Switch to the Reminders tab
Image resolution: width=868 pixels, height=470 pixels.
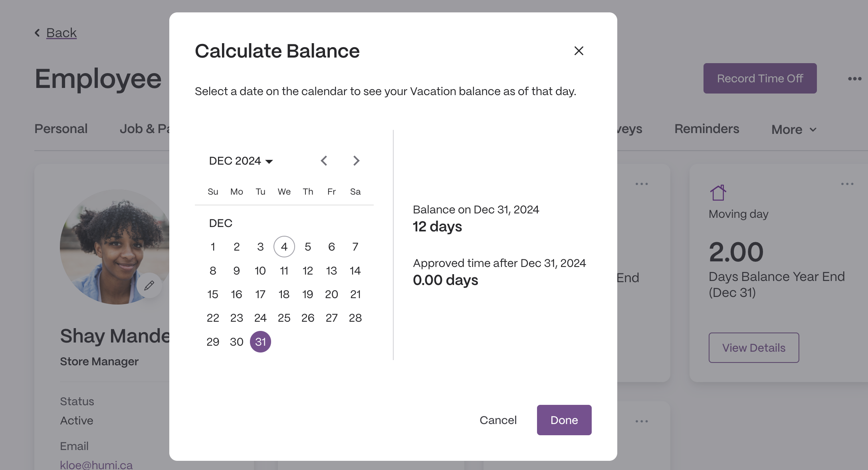[707, 129]
